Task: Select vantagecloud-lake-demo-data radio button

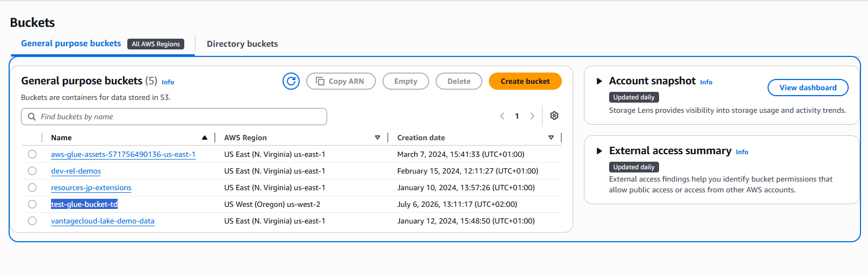Action: (x=32, y=221)
